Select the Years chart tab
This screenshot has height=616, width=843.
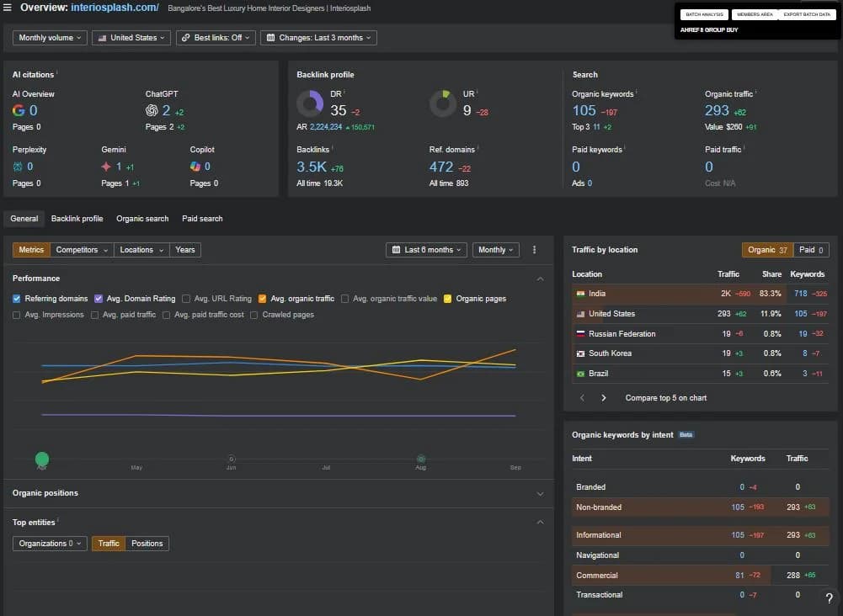[185, 250]
